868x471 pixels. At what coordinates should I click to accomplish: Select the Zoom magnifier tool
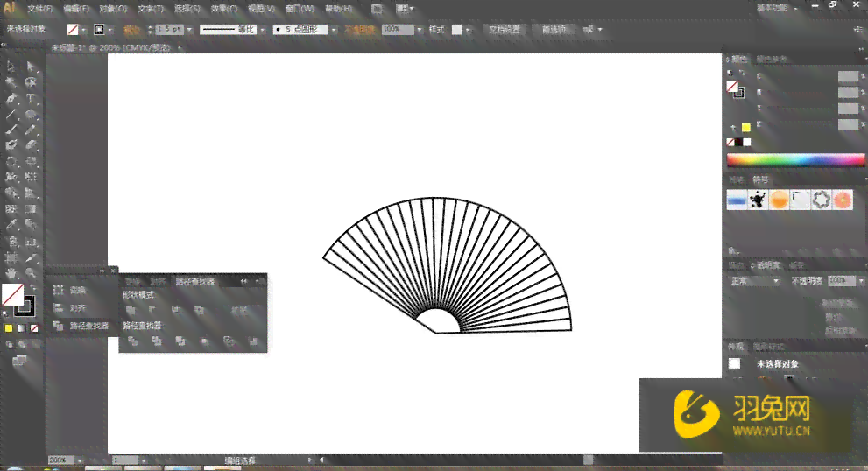31,273
